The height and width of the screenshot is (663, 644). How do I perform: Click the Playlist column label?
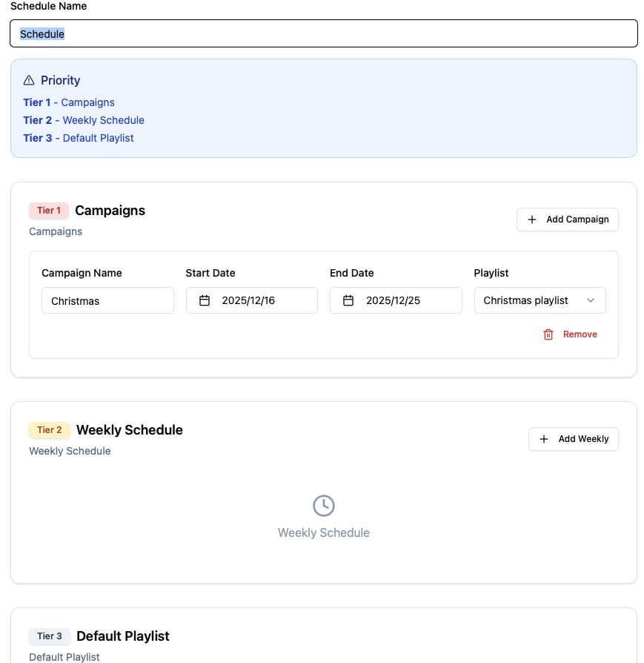491,273
